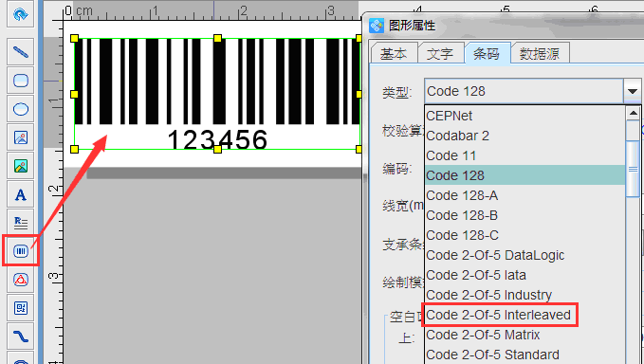This screenshot has height=364, width=644.
Task: Switch to the 条码 tab
Action: point(487,53)
